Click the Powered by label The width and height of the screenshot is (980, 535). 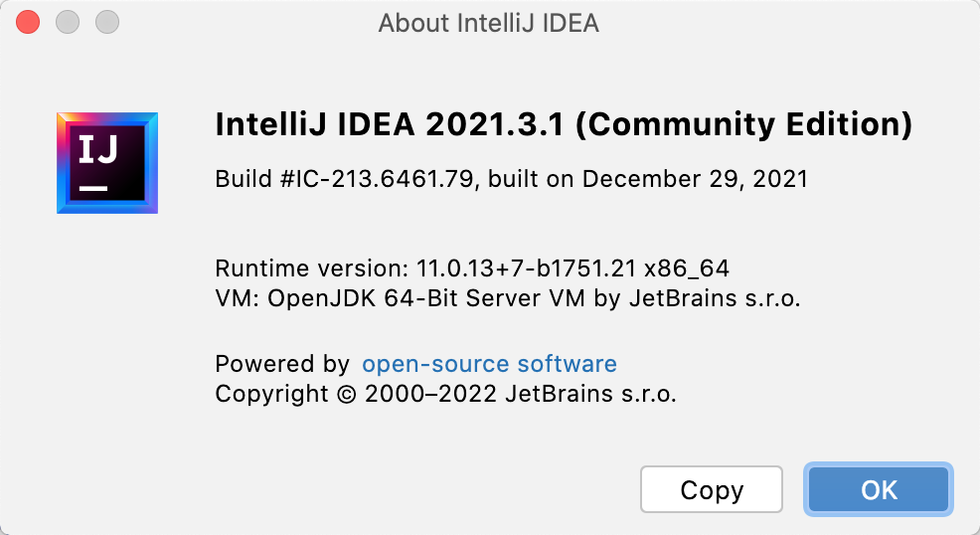pos(282,364)
